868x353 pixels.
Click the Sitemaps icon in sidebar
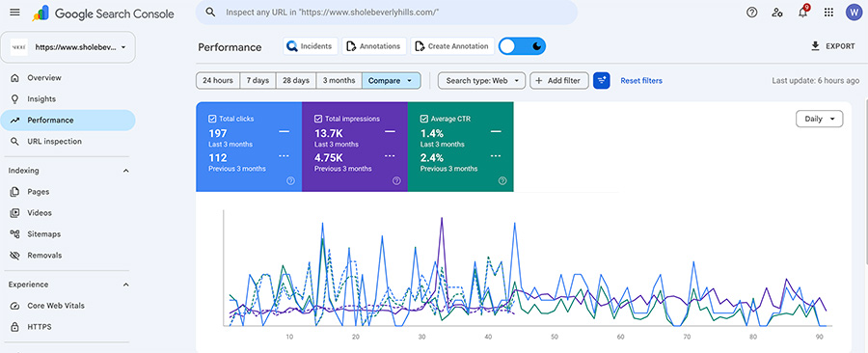(x=14, y=234)
